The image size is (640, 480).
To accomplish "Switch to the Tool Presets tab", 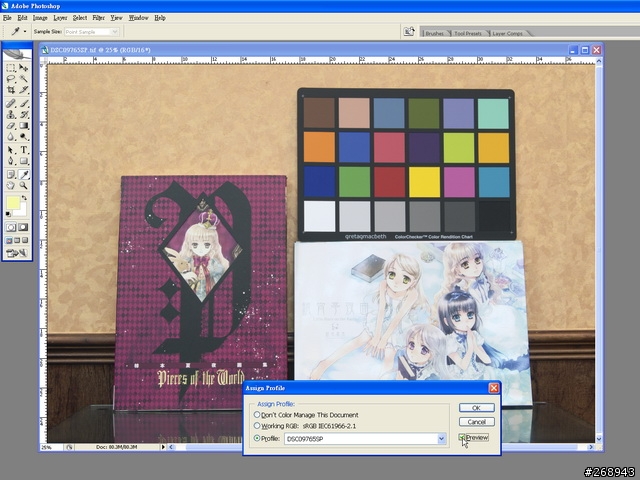I will (468, 33).
